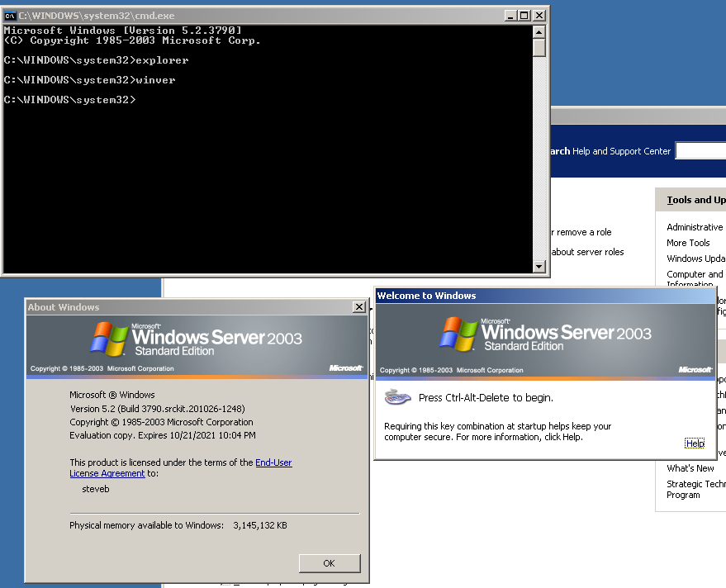Open Administrative Tools link in Tools panel

click(x=695, y=227)
